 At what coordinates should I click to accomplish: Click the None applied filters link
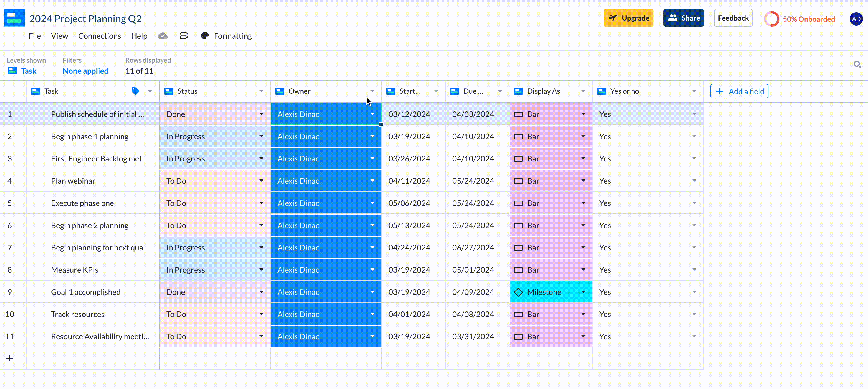pos(85,71)
